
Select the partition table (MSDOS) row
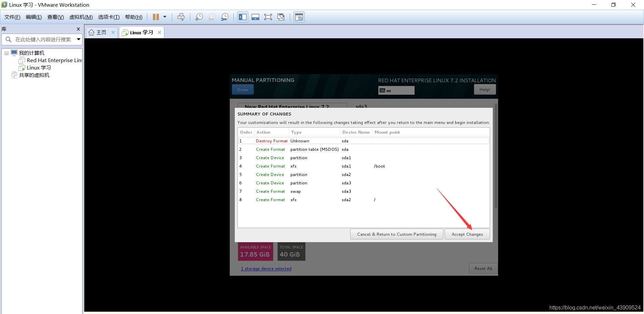(364, 149)
